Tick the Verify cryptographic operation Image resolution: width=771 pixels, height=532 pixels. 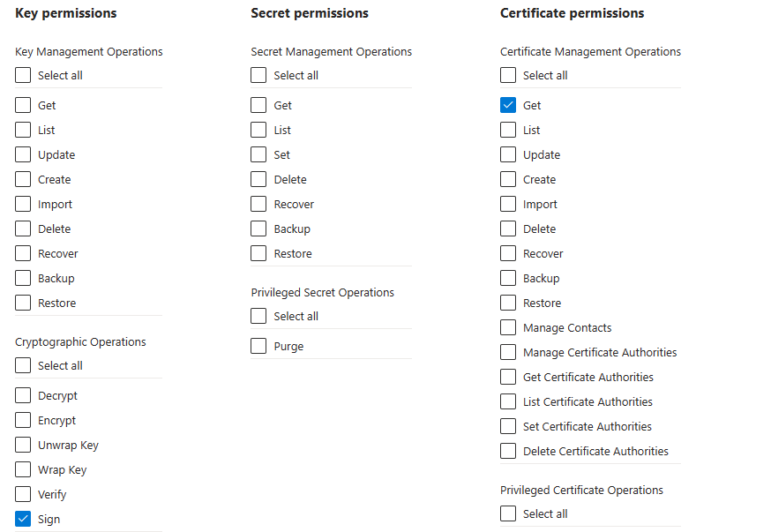(23, 494)
